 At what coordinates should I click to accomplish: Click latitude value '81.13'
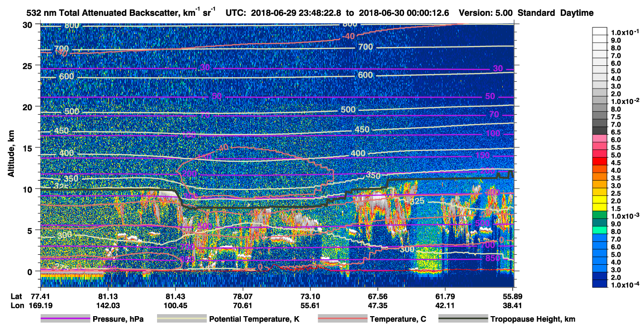tap(107, 296)
